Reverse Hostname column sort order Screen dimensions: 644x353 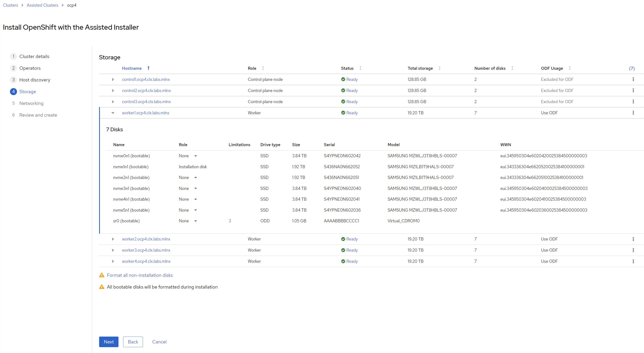tap(136, 68)
